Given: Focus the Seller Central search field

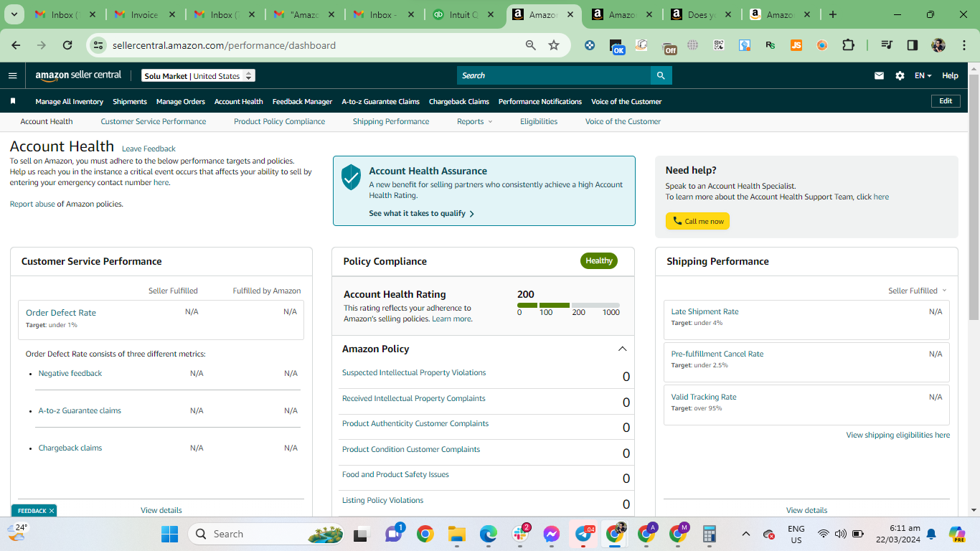Looking at the screenshot, I should (x=554, y=75).
